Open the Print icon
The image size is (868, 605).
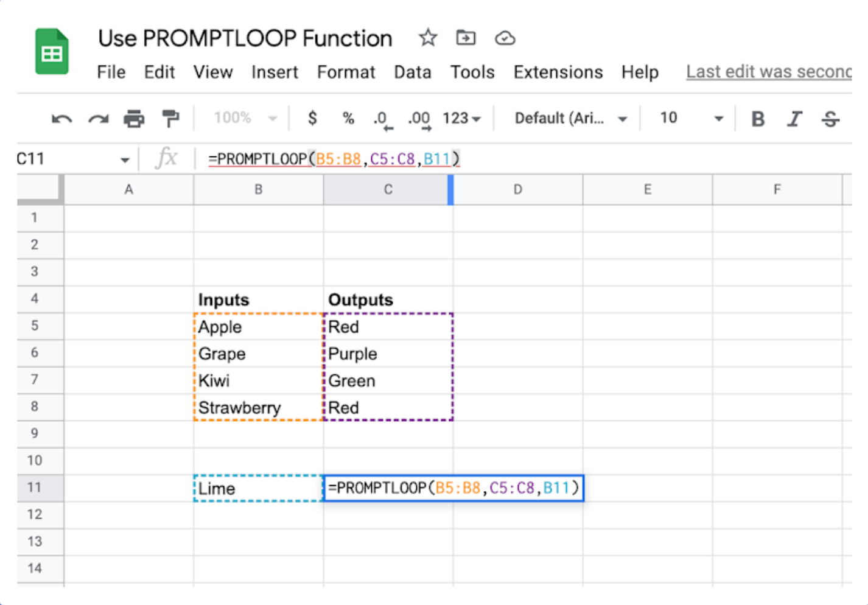click(134, 119)
